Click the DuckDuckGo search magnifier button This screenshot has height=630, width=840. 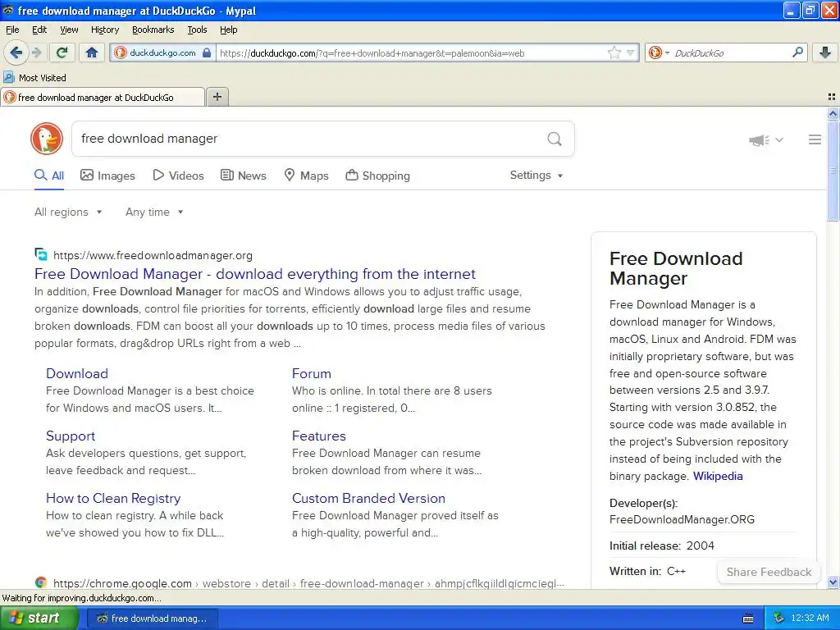(x=555, y=139)
